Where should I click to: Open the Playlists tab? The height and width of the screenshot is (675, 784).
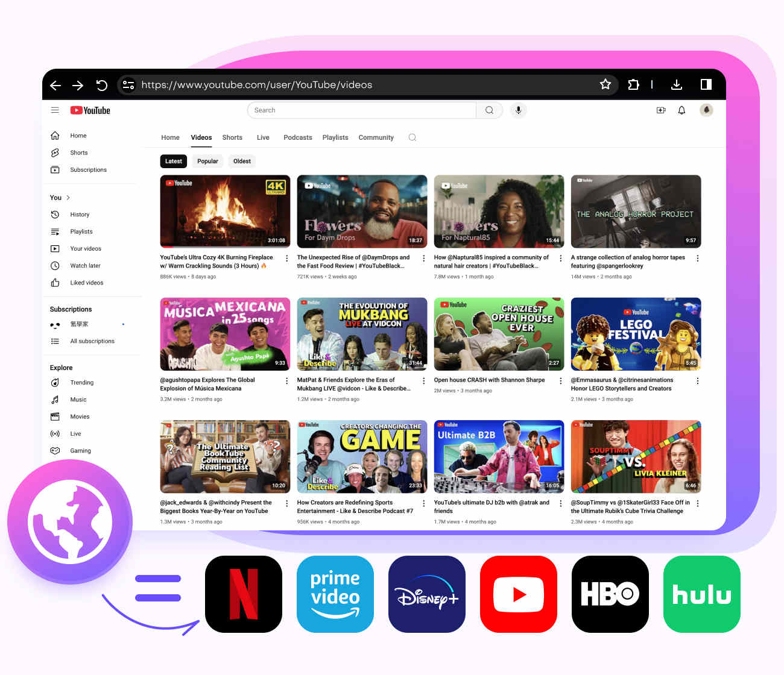pyautogui.click(x=335, y=137)
